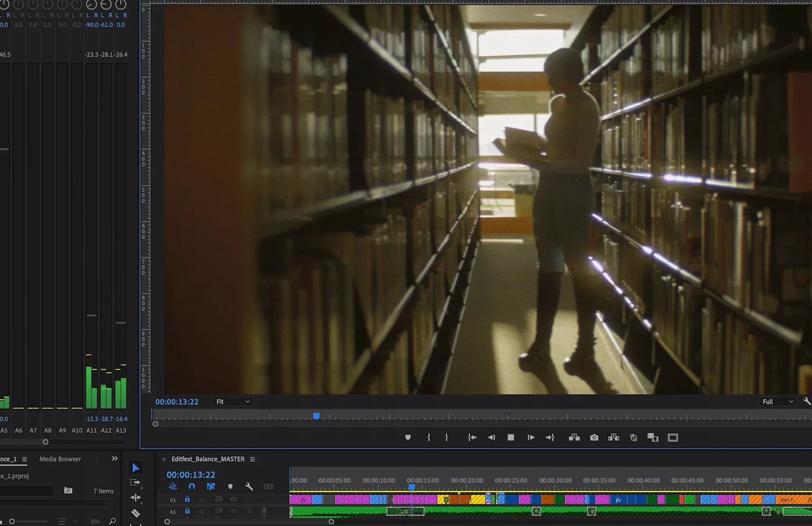Activate the Selection arrow tool
This screenshot has height=526, width=812.
tap(136, 468)
